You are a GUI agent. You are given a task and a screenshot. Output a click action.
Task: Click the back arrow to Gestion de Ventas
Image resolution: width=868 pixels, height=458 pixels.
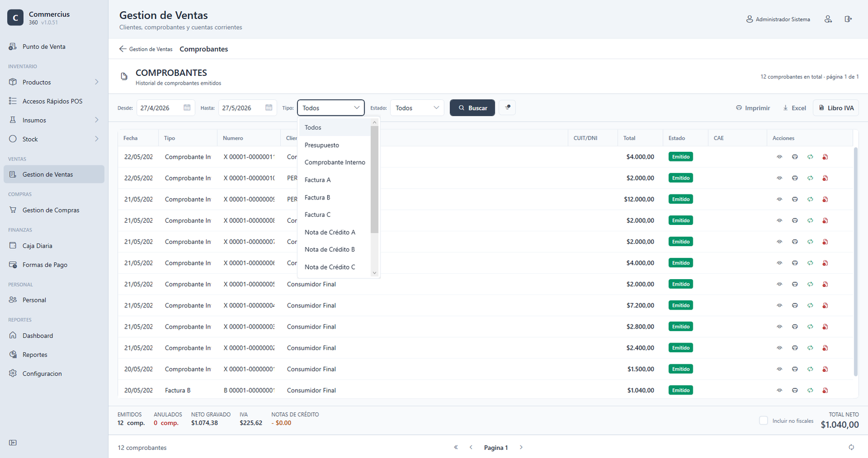pos(123,49)
